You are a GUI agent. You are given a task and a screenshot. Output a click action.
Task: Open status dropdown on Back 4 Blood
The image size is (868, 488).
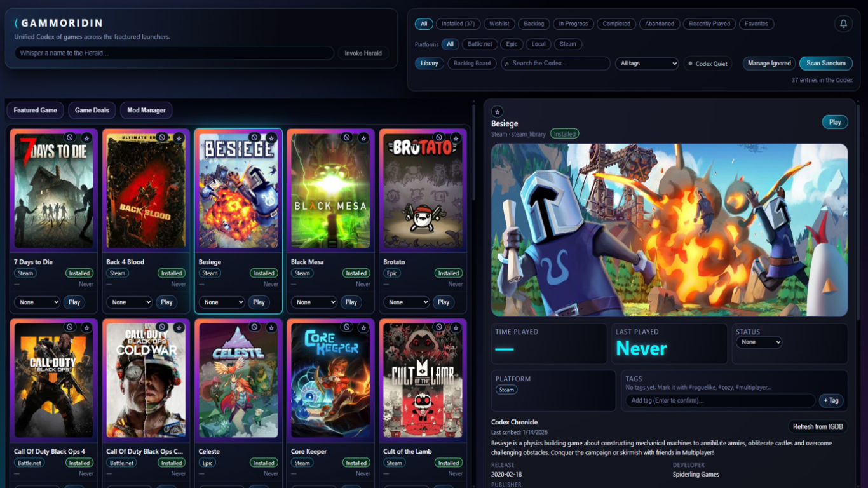coord(130,302)
